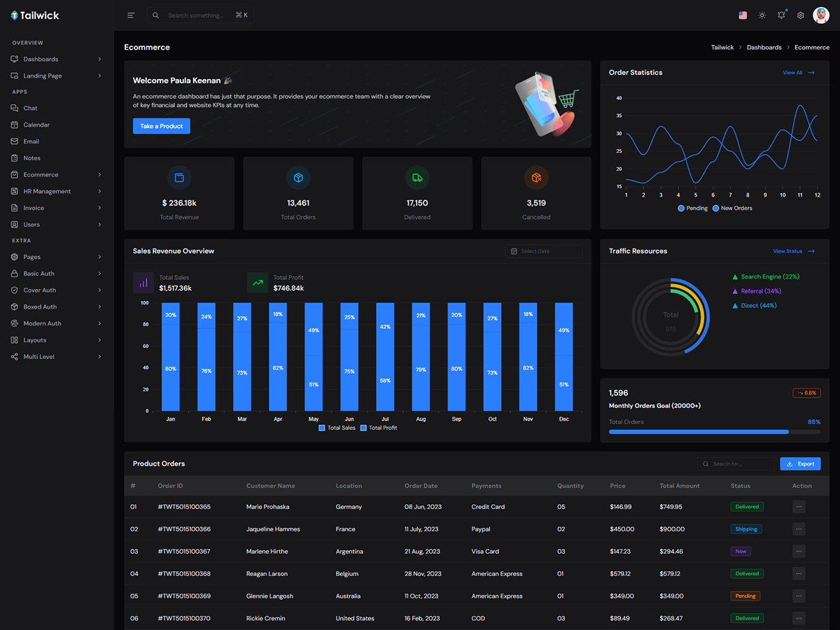Open the settings gear icon
The height and width of the screenshot is (630, 840).
[x=801, y=15]
